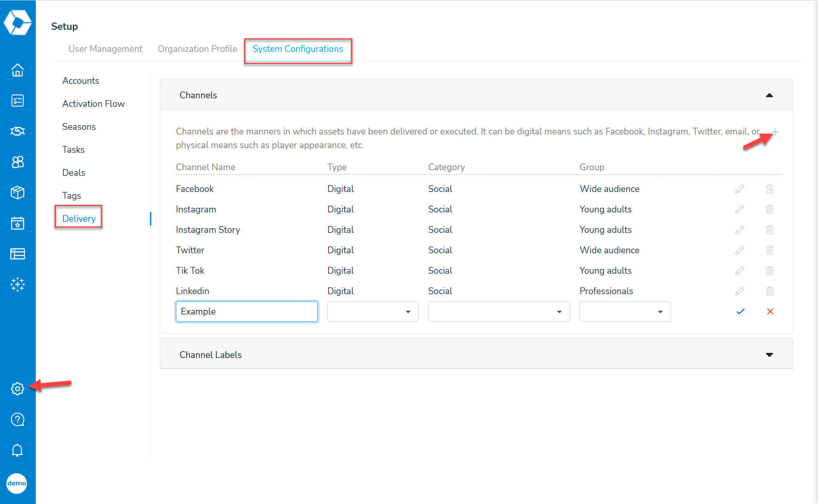Open the Category dropdown for new channel
818x504 pixels.
pyautogui.click(x=499, y=312)
